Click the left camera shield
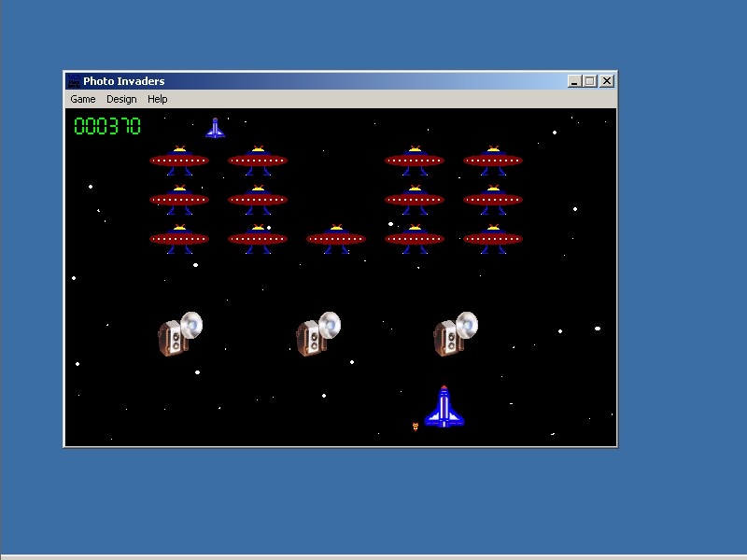 coord(180,334)
